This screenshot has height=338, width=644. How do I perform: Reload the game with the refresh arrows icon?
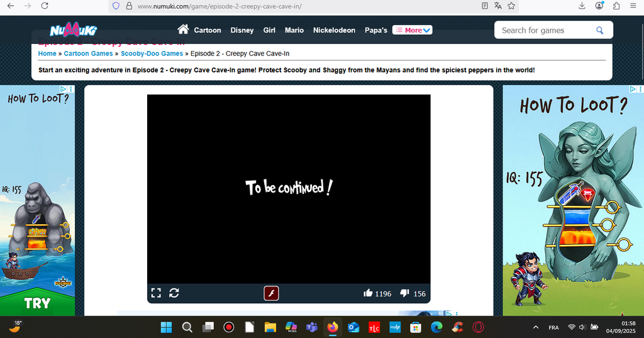point(174,293)
